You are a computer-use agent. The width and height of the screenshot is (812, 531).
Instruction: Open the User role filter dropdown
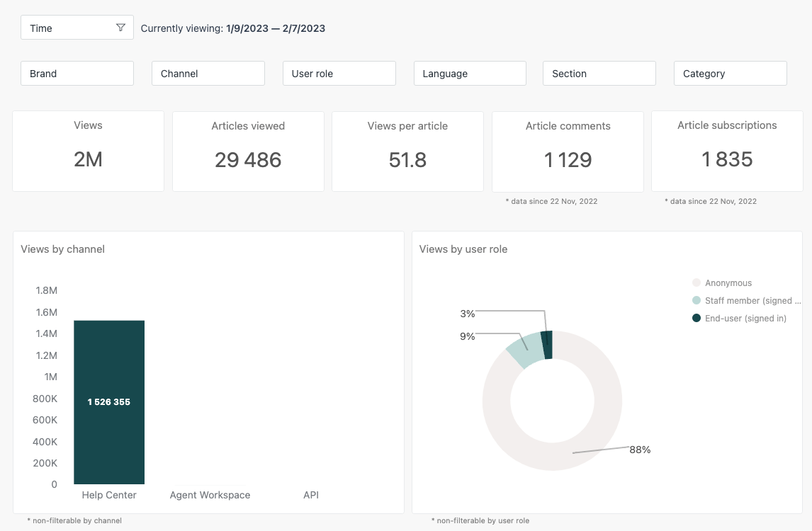click(339, 73)
